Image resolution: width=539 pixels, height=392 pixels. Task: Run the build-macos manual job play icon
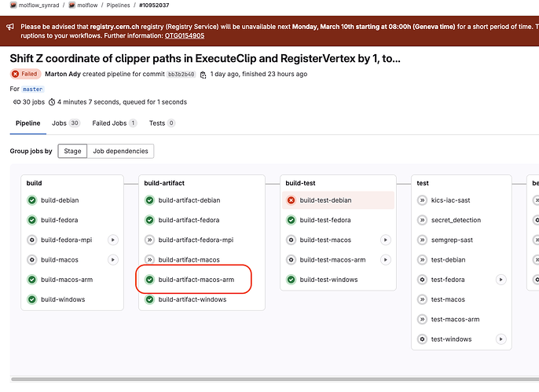[113, 260]
